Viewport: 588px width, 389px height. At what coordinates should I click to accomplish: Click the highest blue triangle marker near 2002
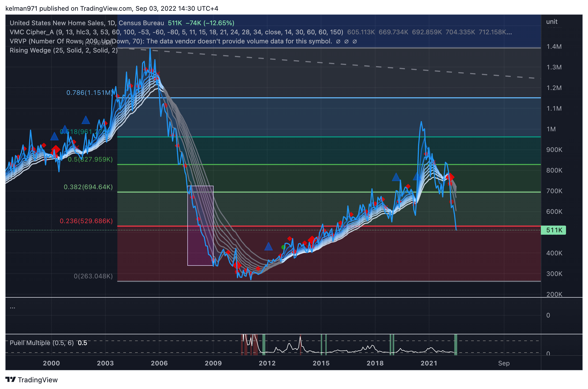click(x=86, y=120)
